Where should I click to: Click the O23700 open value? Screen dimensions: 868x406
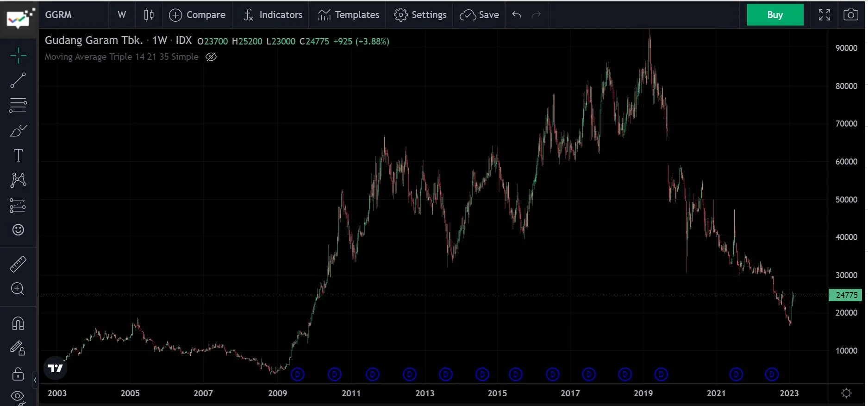coord(212,41)
